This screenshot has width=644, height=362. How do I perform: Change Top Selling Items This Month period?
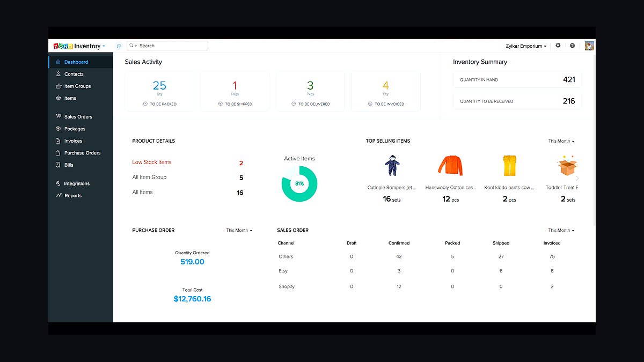561,141
